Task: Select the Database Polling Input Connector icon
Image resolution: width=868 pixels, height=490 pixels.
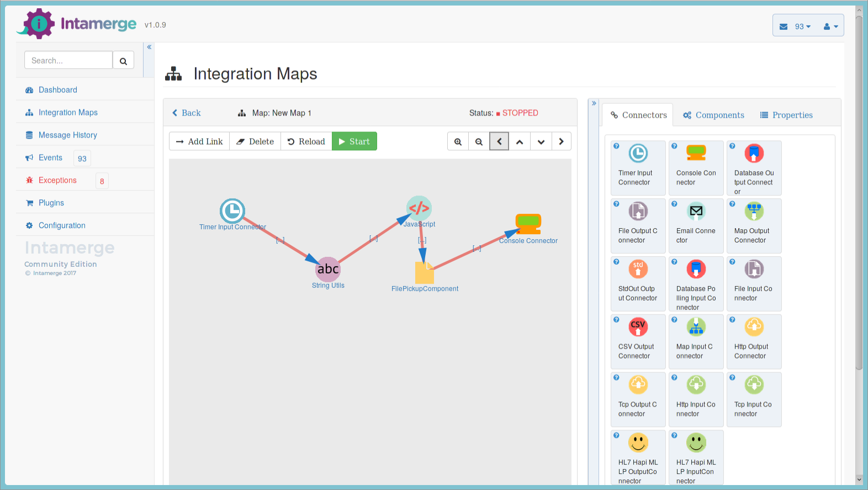Action: pyautogui.click(x=696, y=269)
